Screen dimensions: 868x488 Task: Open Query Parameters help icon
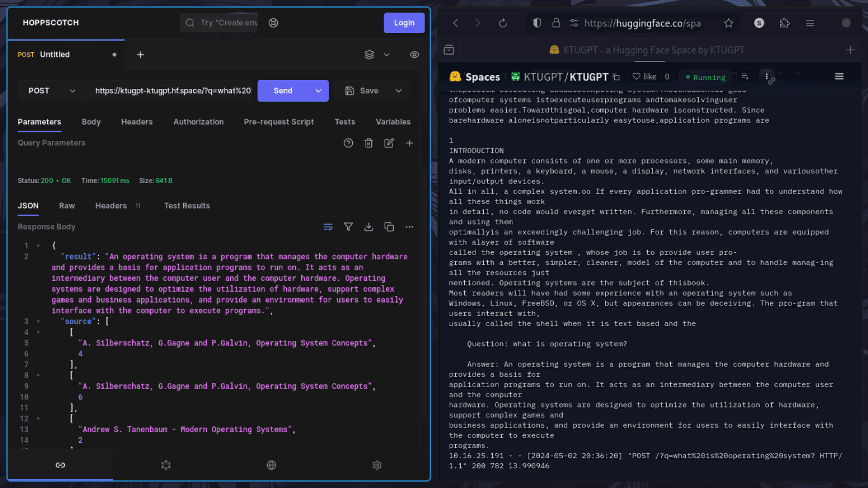[348, 143]
